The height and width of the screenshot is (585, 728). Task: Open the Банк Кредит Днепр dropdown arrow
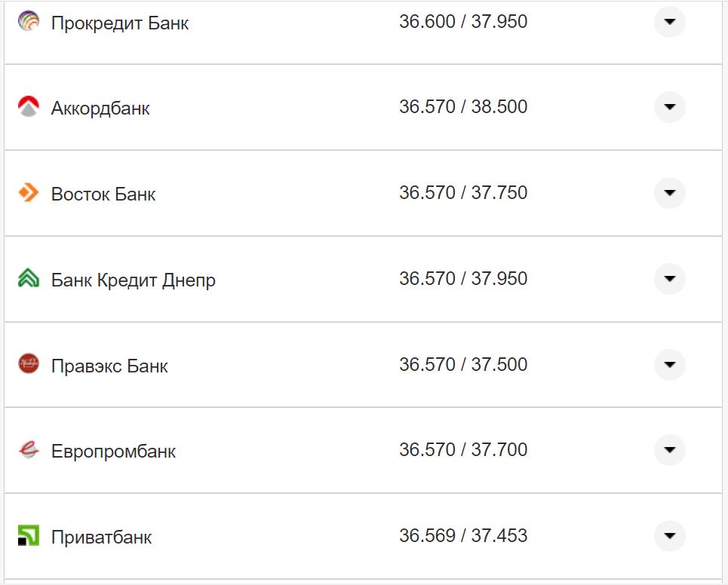(x=669, y=279)
